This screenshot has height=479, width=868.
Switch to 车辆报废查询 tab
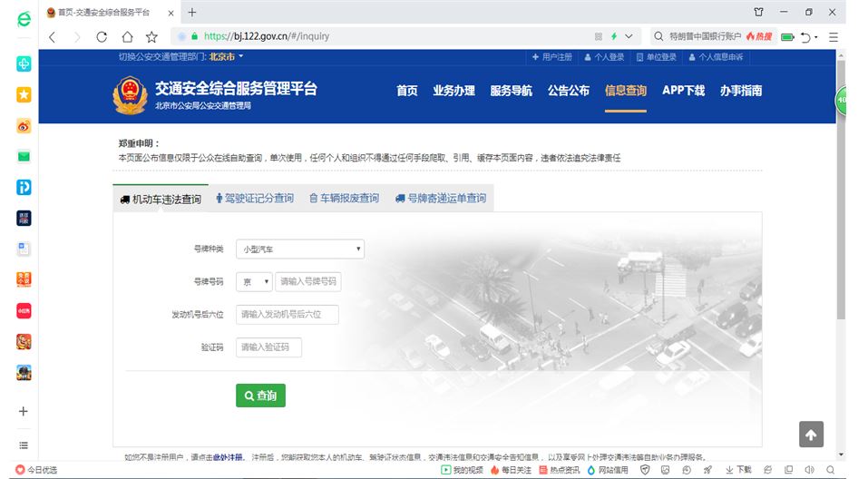(x=344, y=199)
